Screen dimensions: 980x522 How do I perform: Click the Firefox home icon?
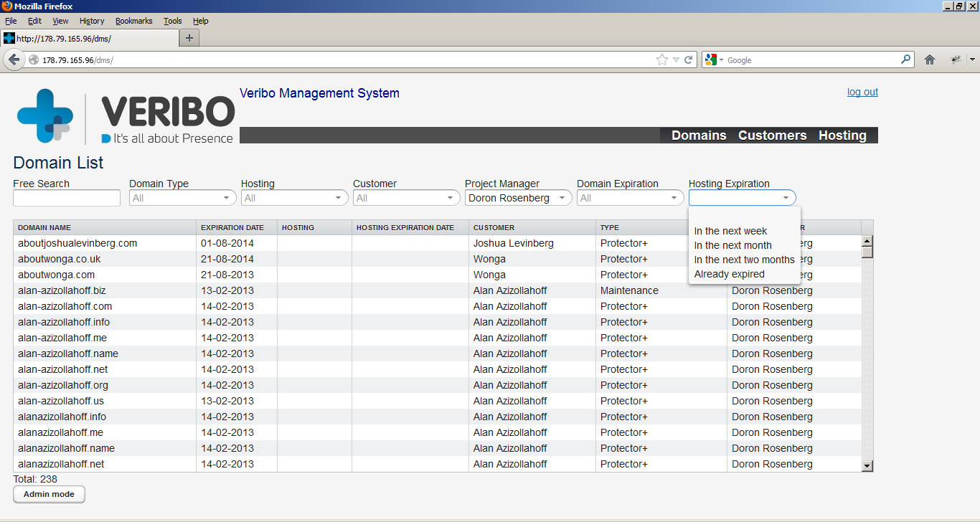point(930,60)
